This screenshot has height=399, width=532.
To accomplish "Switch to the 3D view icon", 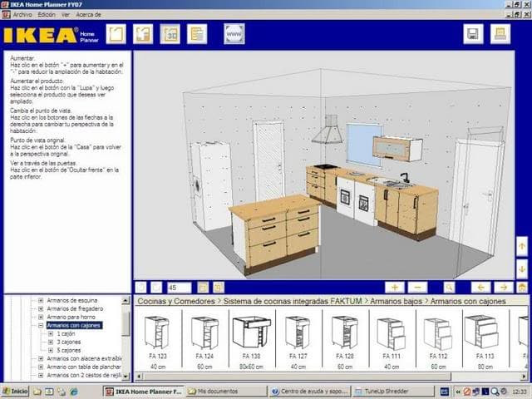I will [x=170, y=34].
